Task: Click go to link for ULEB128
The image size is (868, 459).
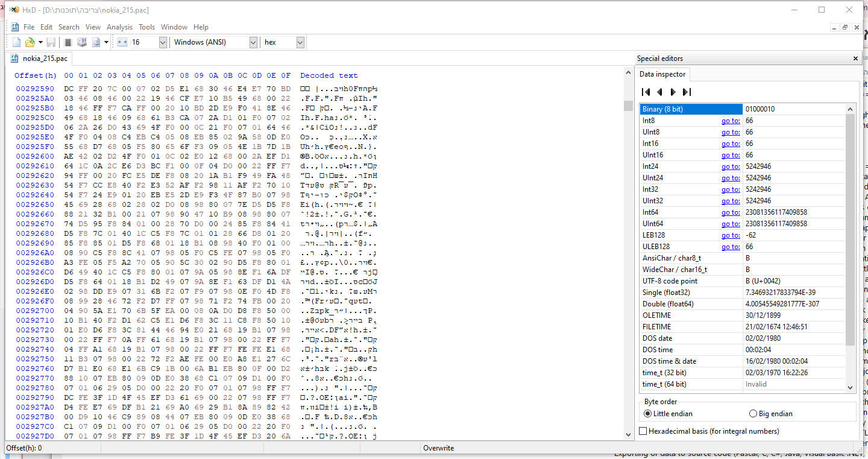Action: (731, 247)
